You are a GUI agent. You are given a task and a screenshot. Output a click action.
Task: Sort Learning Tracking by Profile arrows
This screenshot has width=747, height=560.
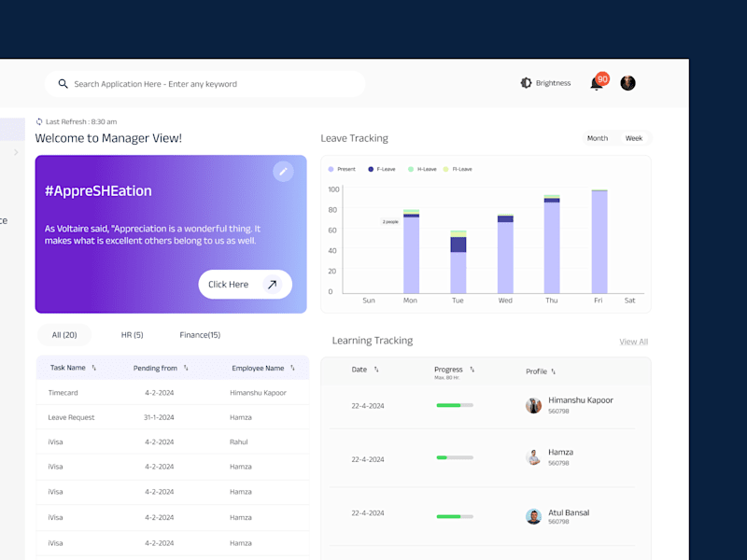[x=553, y=371]
